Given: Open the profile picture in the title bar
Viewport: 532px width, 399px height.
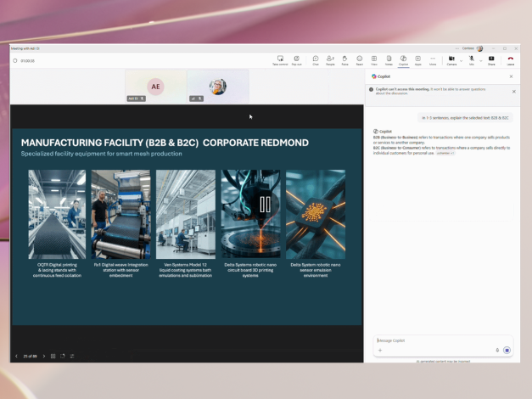Looking at the screenshot, I should click(x=479, y=48).
